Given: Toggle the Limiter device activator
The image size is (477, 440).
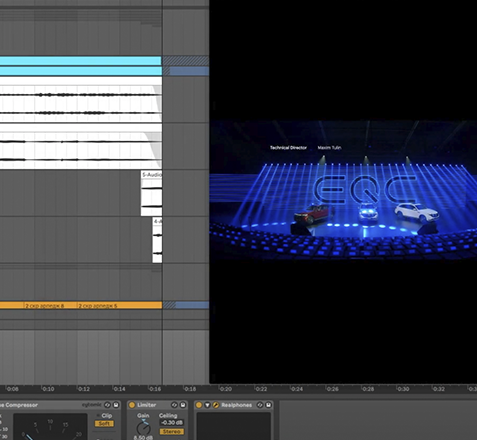Looking at the screenshot, I should pos(132,405).
